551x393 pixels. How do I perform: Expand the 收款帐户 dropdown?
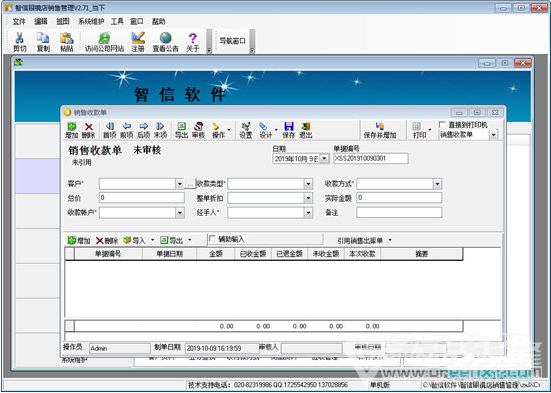coord(180,213)
